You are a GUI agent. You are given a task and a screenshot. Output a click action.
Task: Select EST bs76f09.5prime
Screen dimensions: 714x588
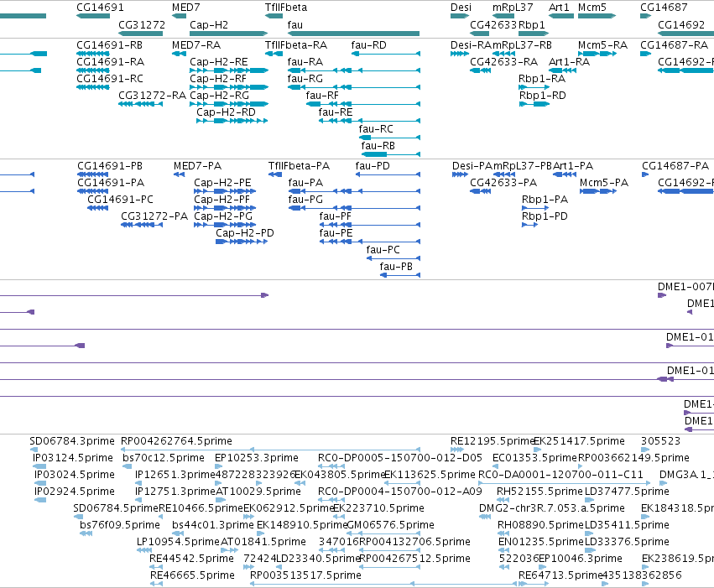120,525
